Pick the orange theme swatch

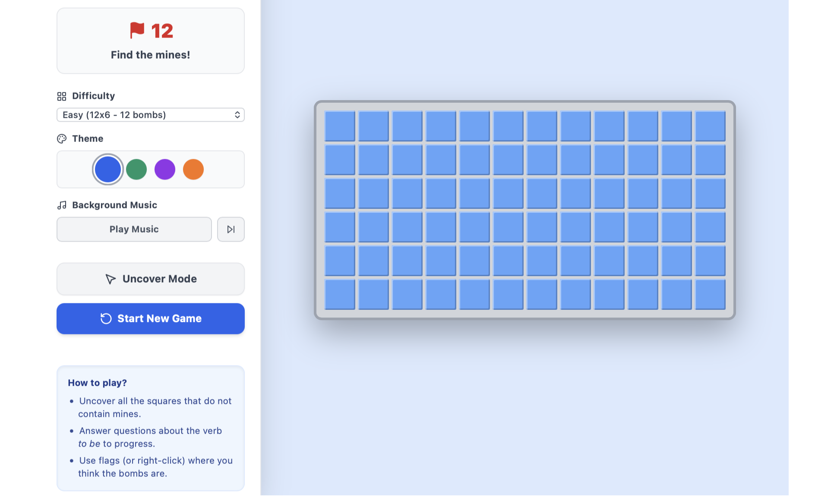tap(193, 169)
